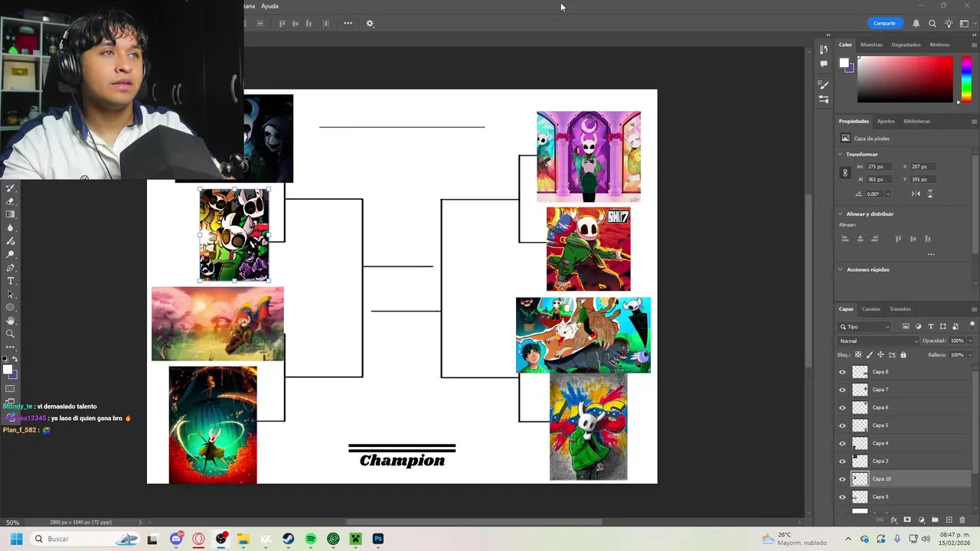
Task: Open the Ayuda menu
Action: point(269,6)
